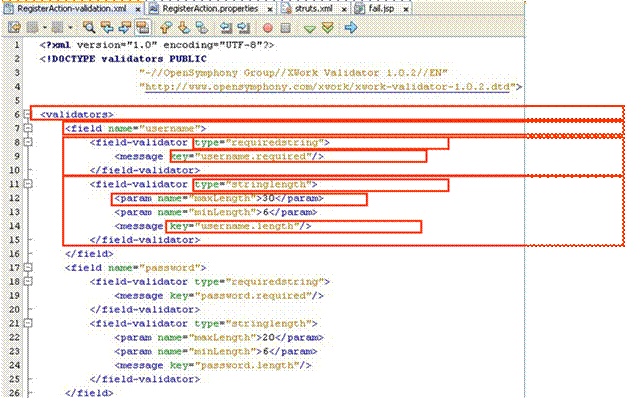625x399 pixels.
Task: Find previous occurrence toolbar icon
Action: pyautogui.click(x=107, y=27)
